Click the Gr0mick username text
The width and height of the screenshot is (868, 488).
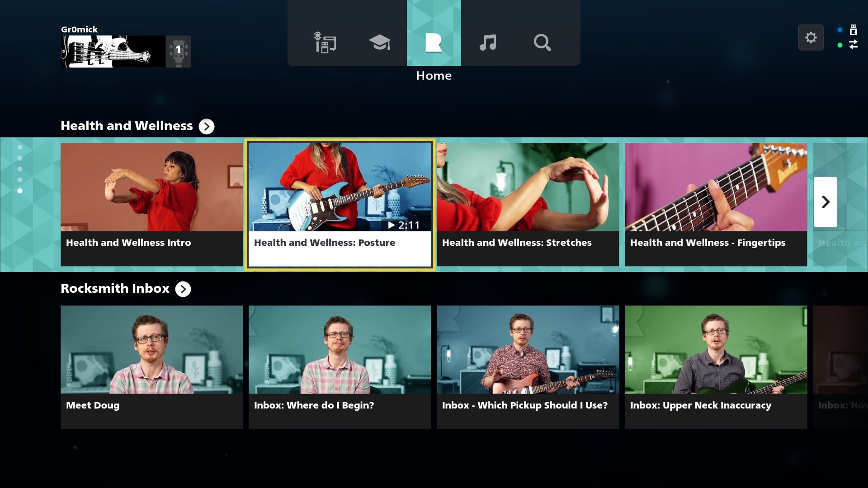pyautogui.click(x=79, y=29)
